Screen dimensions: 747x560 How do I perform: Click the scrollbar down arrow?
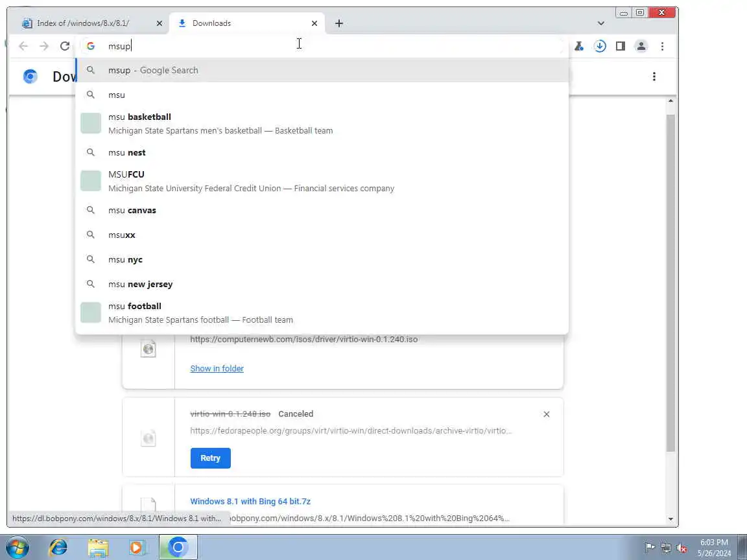tap(670, 519)
